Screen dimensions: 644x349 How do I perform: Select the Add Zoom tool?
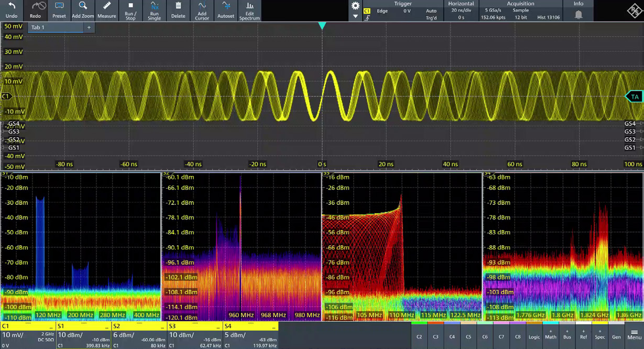(x=83, y=10)
